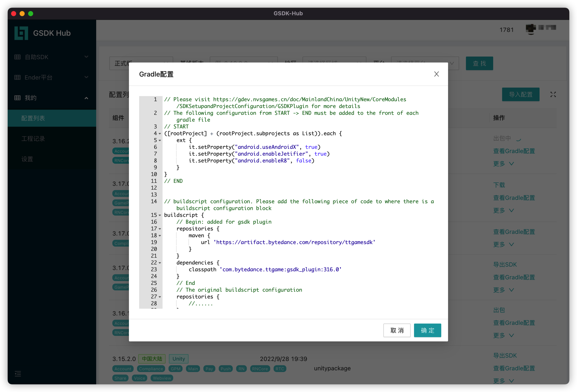Click the Ender平台 grid icon
The height and width of the screenshot is (392, 577).
17,77
